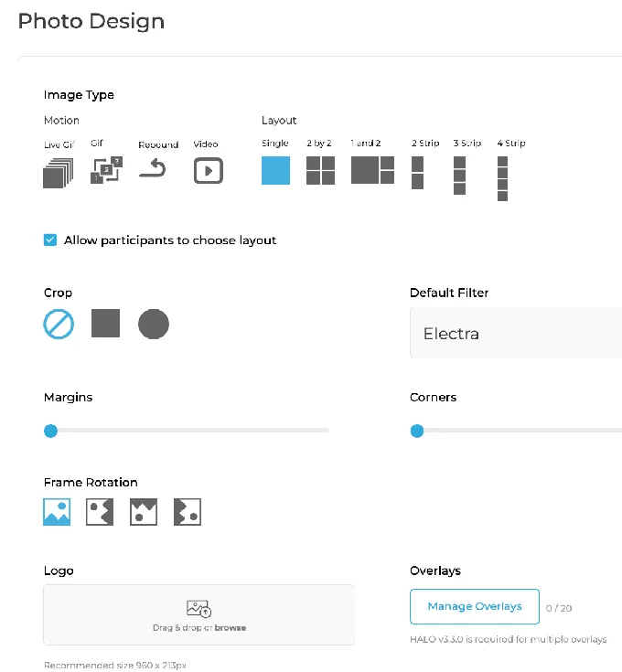Click the '3 Strip' layout label

[x=467, y=144]
